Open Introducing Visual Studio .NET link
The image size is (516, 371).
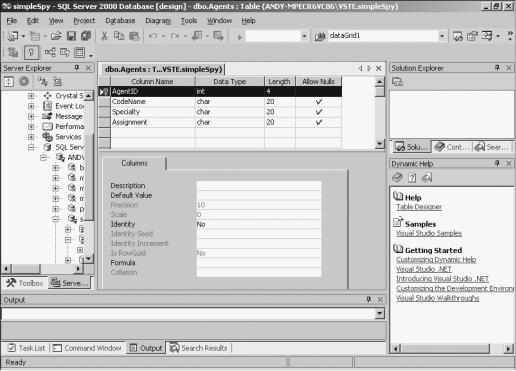tap(442, 279)
